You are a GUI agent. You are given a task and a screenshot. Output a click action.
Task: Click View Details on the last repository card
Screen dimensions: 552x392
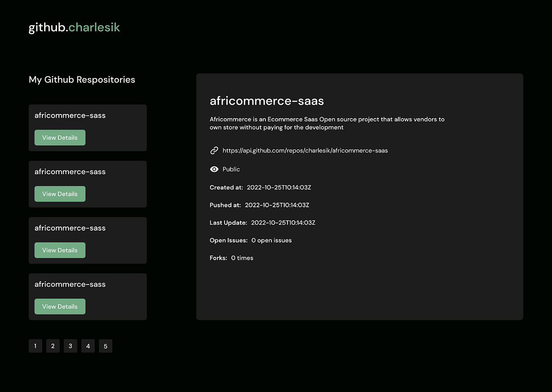coord(60,306)
